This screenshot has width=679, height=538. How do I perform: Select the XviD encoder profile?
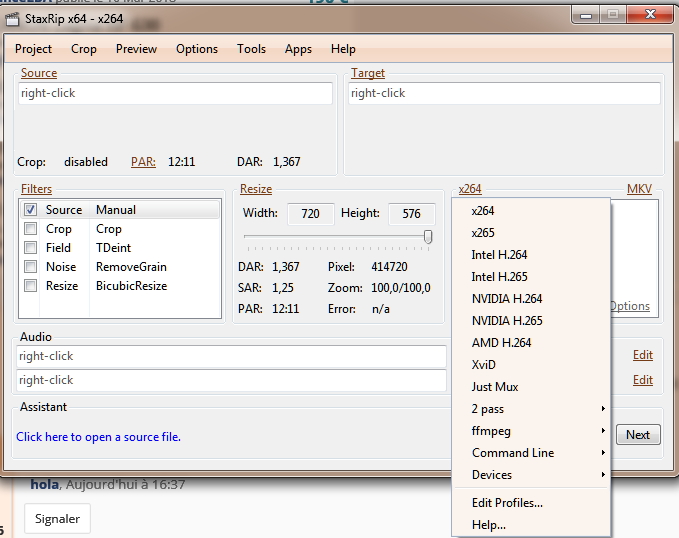(531, 365)
